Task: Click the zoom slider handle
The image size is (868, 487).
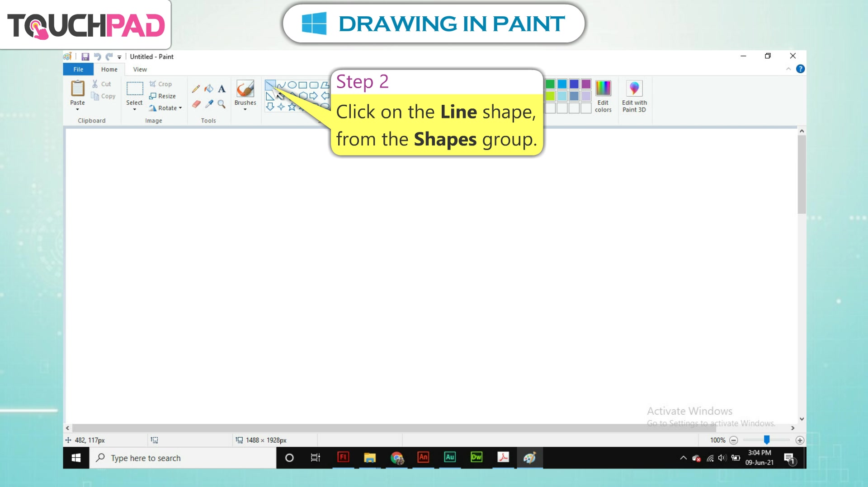Action: tap(767, 440)
